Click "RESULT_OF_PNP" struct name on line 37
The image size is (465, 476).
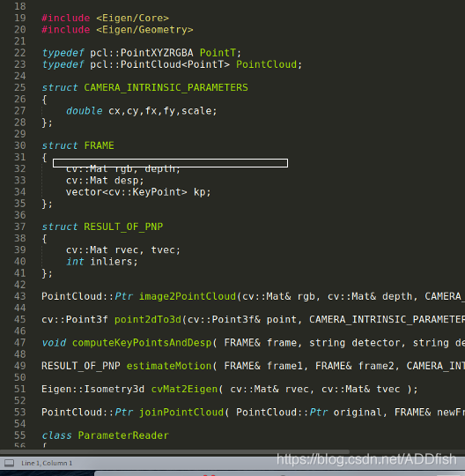point(123,227)
